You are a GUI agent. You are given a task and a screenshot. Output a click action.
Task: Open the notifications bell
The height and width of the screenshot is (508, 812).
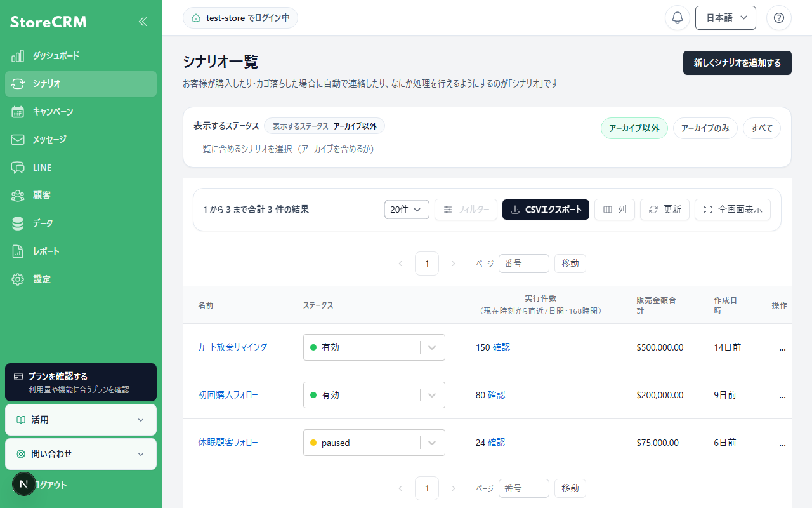pyautogui.click(x=678, y=18)
